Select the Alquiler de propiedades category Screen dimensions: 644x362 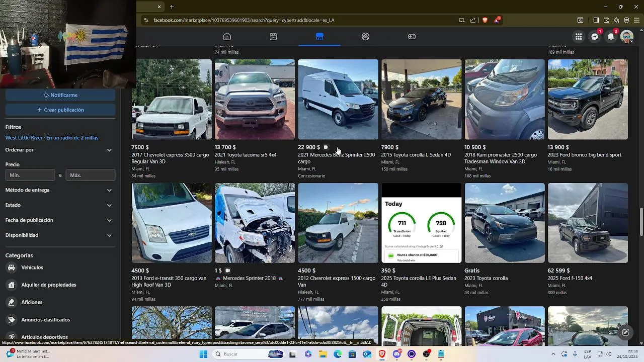click(x=59, y=285)
